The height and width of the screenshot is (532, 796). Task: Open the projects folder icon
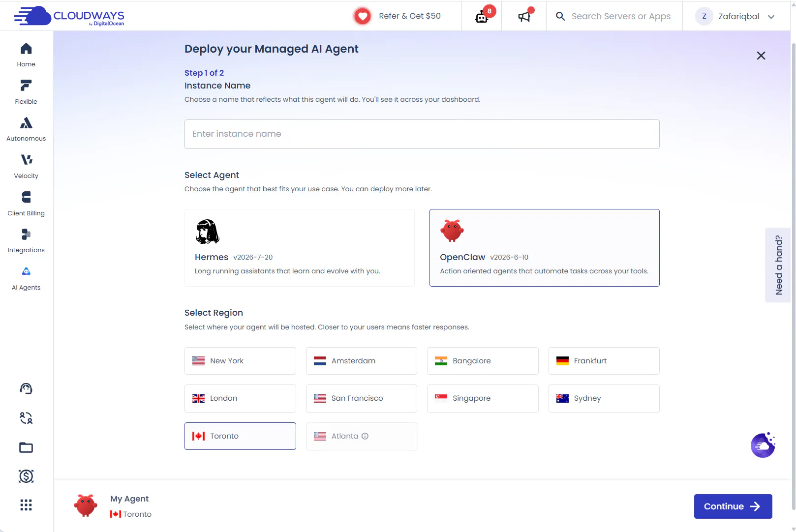[26, 447]
